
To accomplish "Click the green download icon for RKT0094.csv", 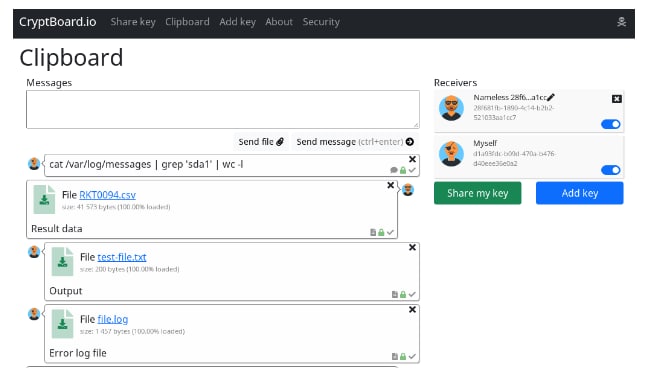I will point(44,199).
